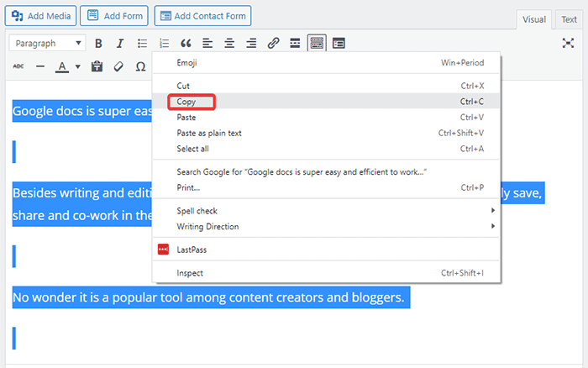Viewport: 588px width, 368px height.
Task: Apply italic formatting
Action: coord(120,44)
